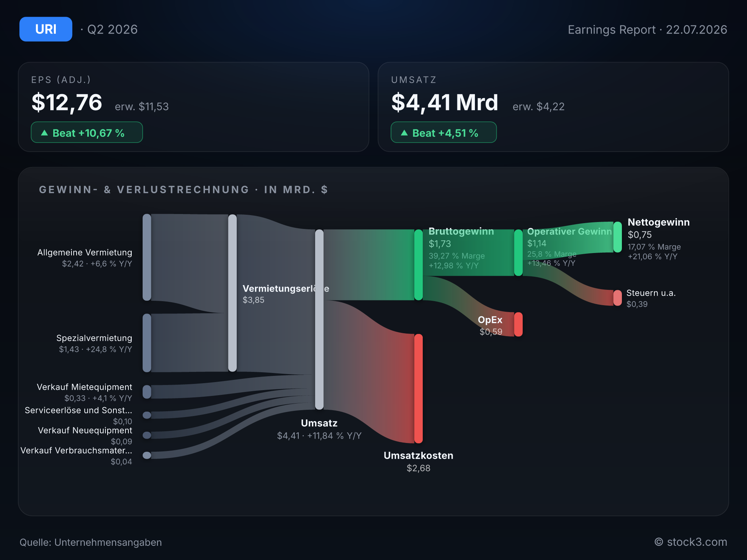Click the green Operativer Gewinn node
Viewport: 747px width, 560px height.
[x=518, y=253]
